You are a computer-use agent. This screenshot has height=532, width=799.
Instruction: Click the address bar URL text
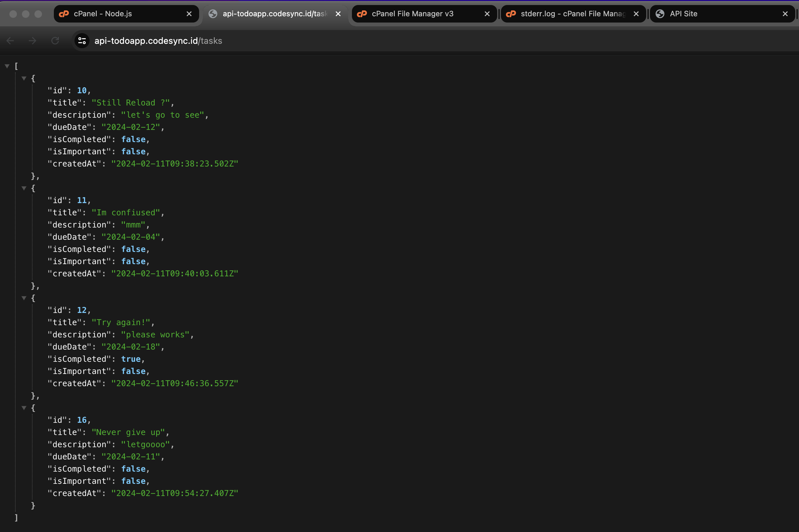(158, 41)
